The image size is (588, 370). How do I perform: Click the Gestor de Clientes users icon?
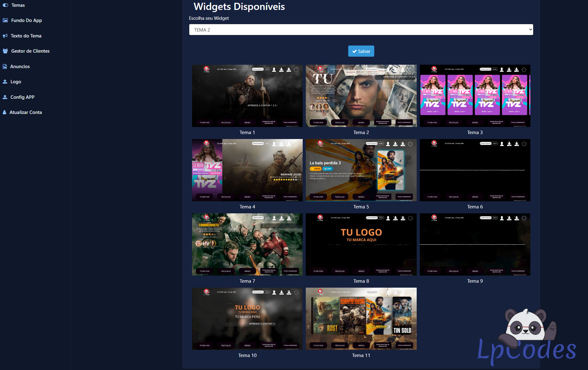5,51
